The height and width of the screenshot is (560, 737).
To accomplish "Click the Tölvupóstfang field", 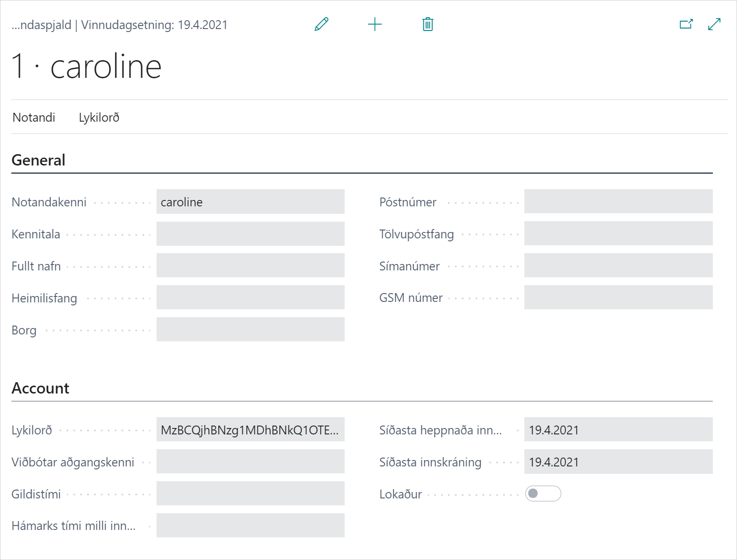I will [618, 234].
